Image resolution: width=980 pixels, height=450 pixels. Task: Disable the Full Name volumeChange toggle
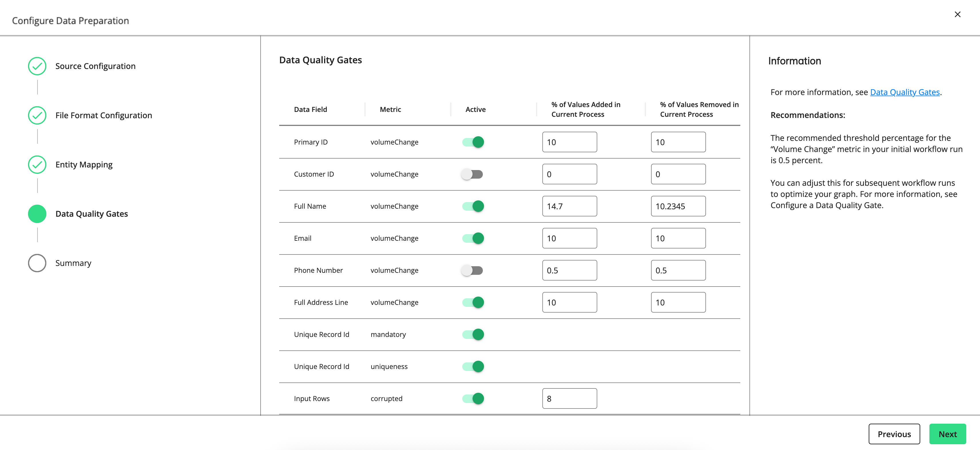[x=473, y=206]
